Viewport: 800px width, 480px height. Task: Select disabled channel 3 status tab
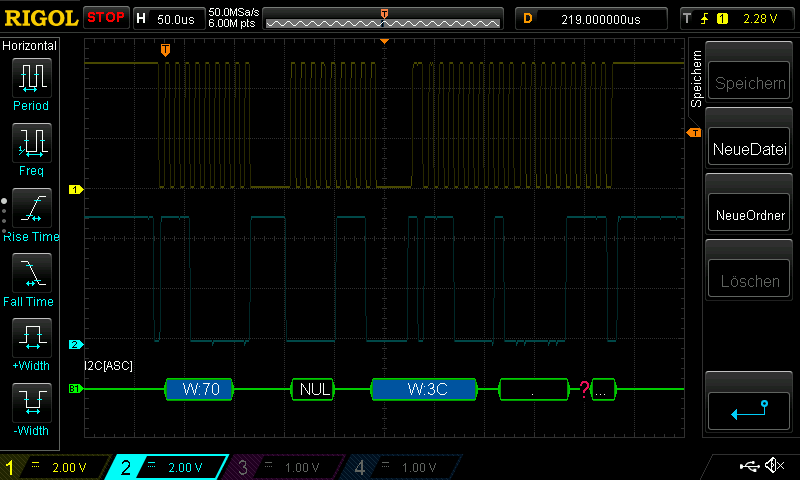(x=284, y=467)
